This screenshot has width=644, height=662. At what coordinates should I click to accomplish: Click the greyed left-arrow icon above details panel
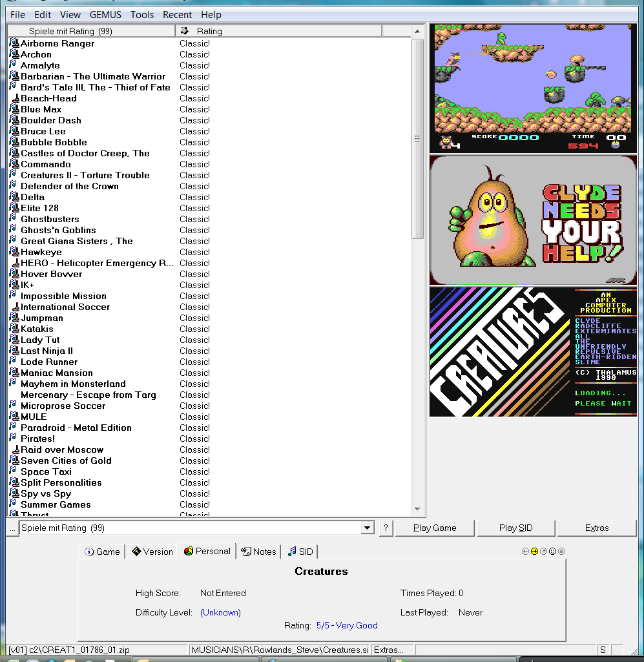pyautogui.click(x=525, y=551)
